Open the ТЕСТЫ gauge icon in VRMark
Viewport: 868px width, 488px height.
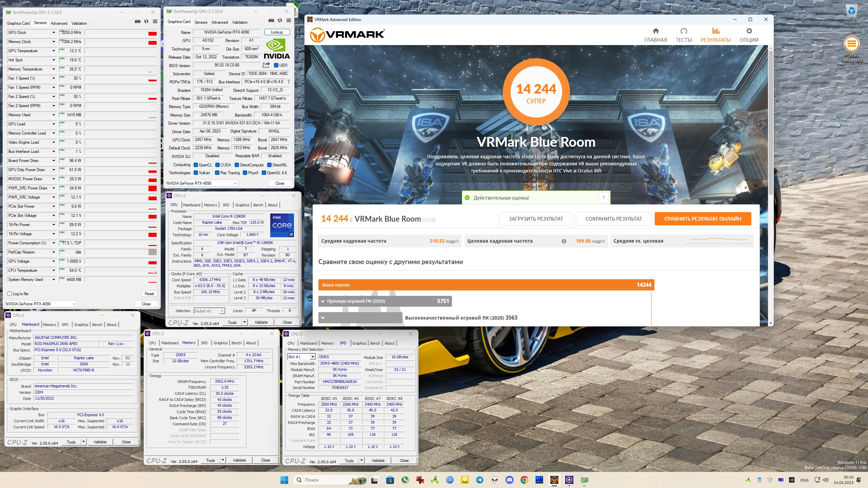pos(684,31)
